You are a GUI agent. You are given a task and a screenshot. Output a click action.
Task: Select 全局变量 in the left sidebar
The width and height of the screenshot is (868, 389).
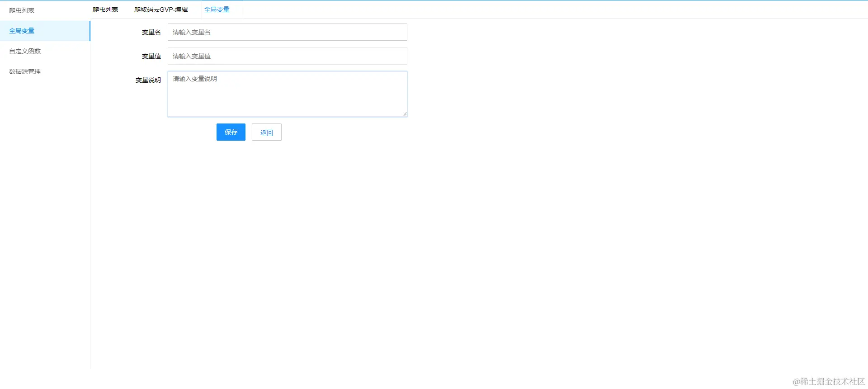(x=22, y=31)
